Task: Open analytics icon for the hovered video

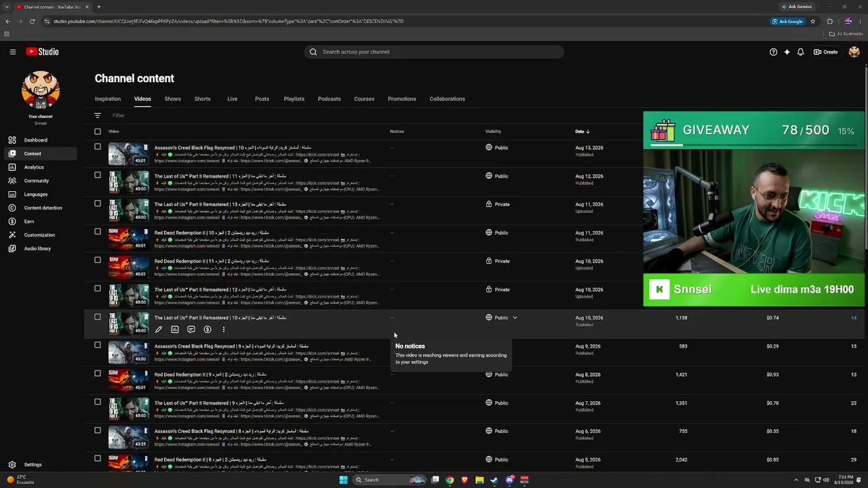Action: point(175,329)
